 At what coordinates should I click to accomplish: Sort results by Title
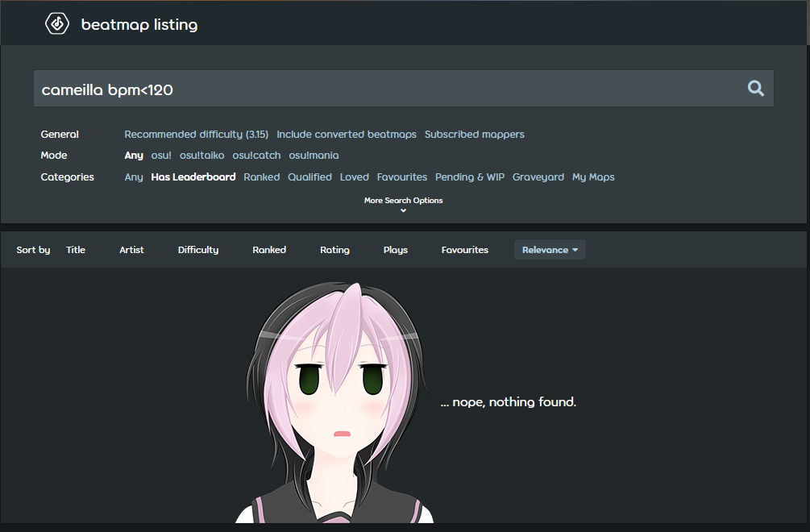pos(76,250)
